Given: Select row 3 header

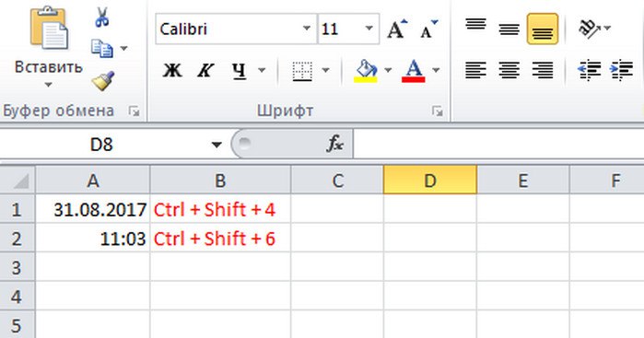Looking at the screenshot, I should coord(18,267).
